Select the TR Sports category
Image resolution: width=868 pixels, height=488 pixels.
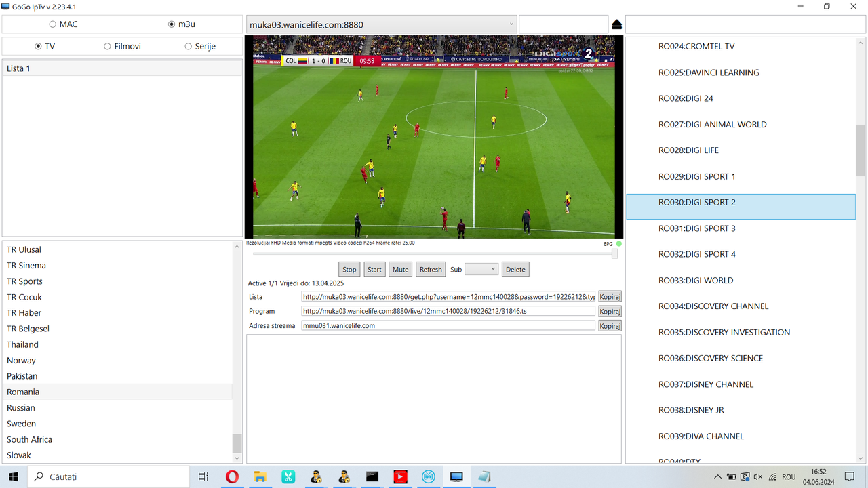pos(117,281)
